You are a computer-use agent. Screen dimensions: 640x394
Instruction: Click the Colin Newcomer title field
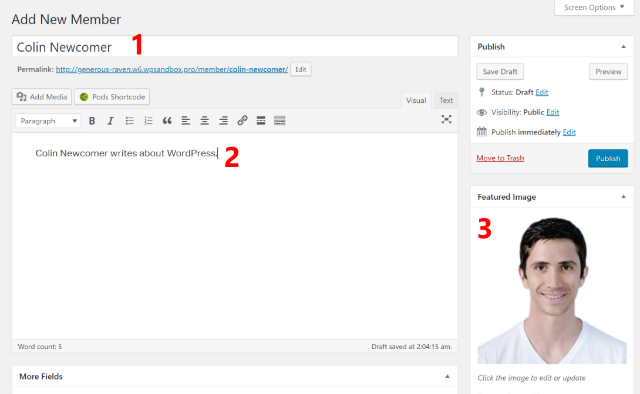[x=235, y=47]
